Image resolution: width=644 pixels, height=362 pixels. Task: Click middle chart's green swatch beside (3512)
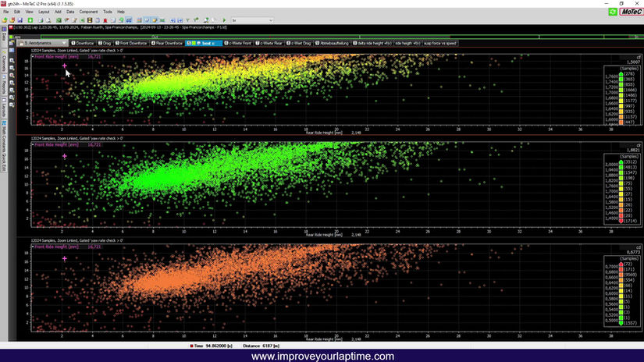[621, 162]
